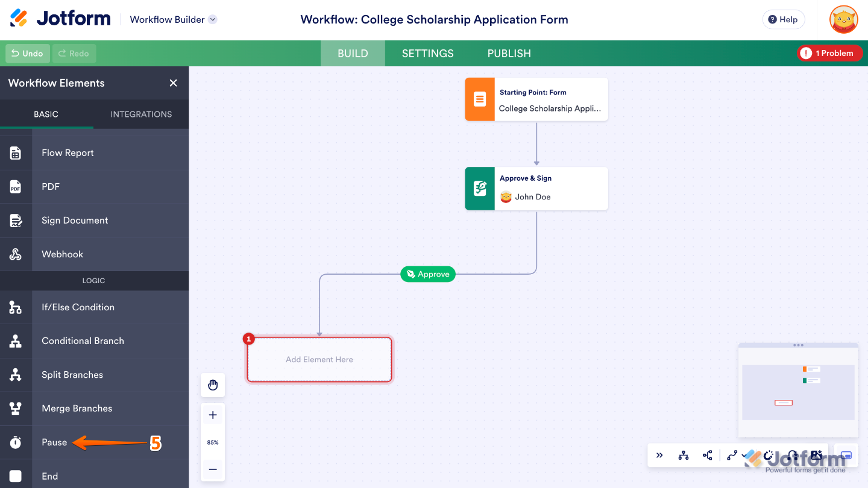Click the snap magnet icon in bottom toolbar
The image size is (868, 488).
767,455
